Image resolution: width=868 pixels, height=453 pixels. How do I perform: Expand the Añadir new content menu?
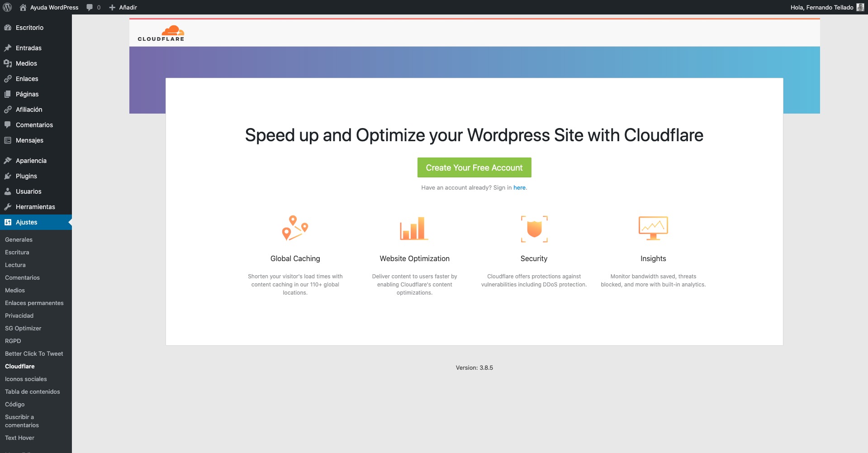123,7
